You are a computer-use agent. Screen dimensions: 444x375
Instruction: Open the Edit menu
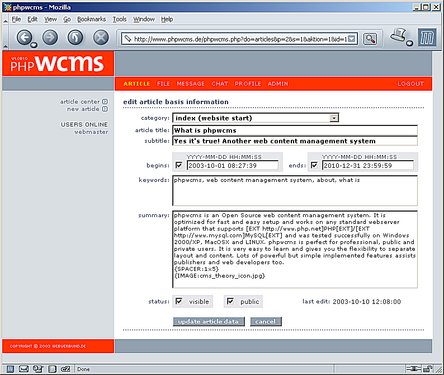33,19
